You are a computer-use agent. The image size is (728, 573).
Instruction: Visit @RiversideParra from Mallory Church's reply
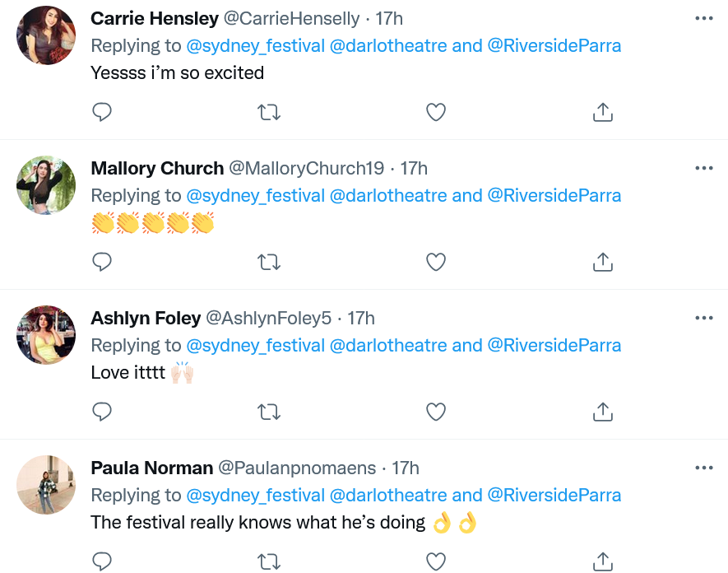coord(554,195)
